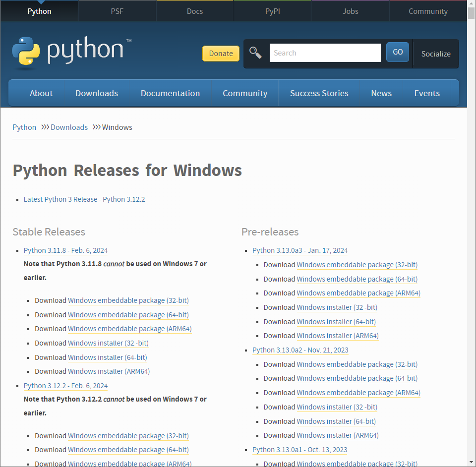
Task: Download 3.13.0a2 Windows embeddable package (32-bit)
Action: pos(357,364)
